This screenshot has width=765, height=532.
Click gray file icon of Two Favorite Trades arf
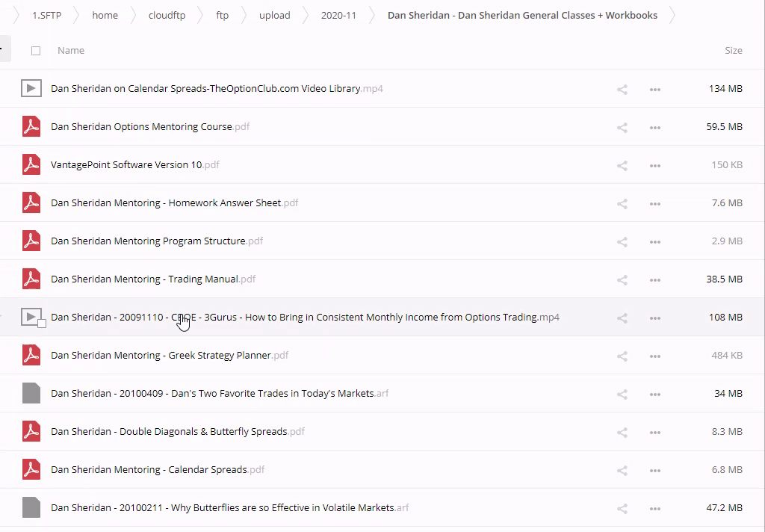31,393
